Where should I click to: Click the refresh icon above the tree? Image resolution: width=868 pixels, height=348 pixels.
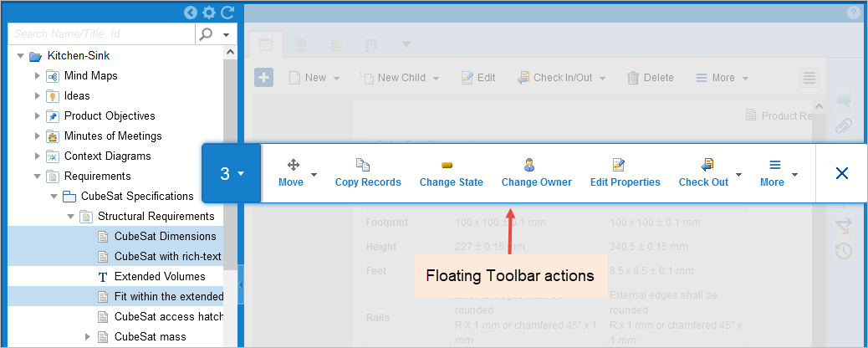point(227,13)
